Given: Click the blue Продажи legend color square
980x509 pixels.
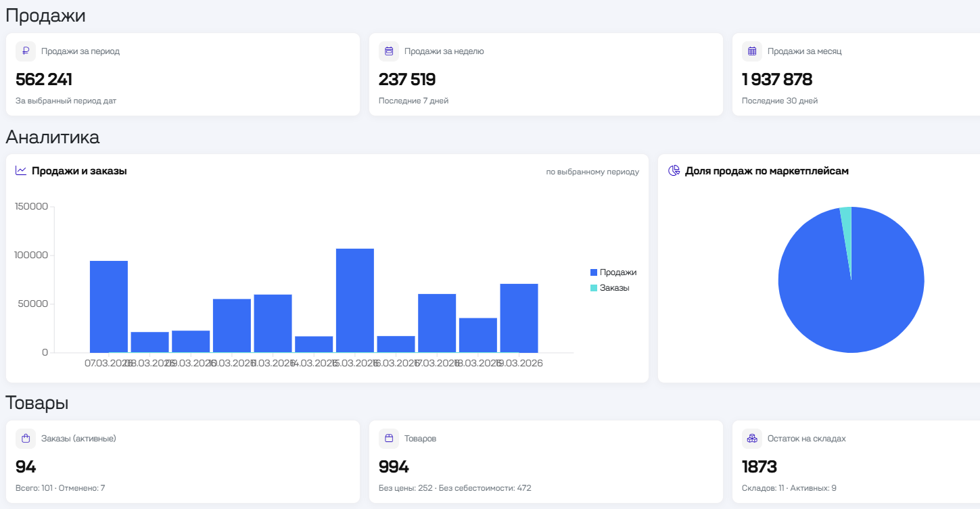Looking at the screenshot, I should coord(594,272).
